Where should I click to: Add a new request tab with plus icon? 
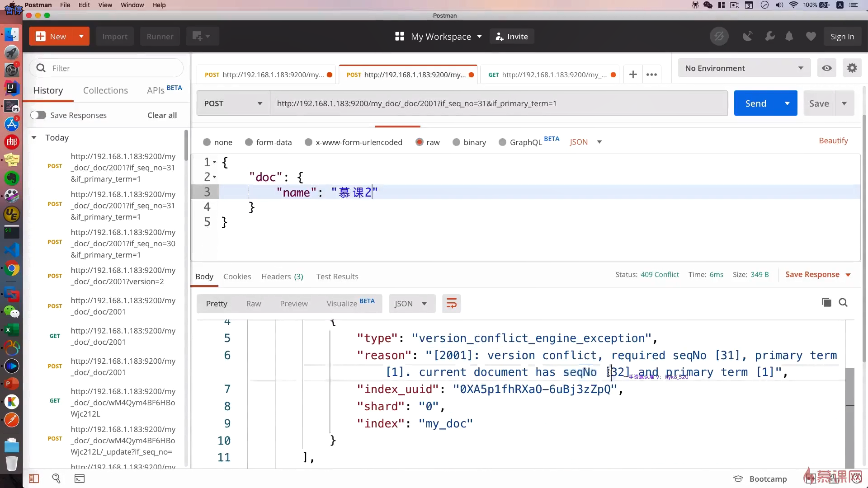(633, 75)
